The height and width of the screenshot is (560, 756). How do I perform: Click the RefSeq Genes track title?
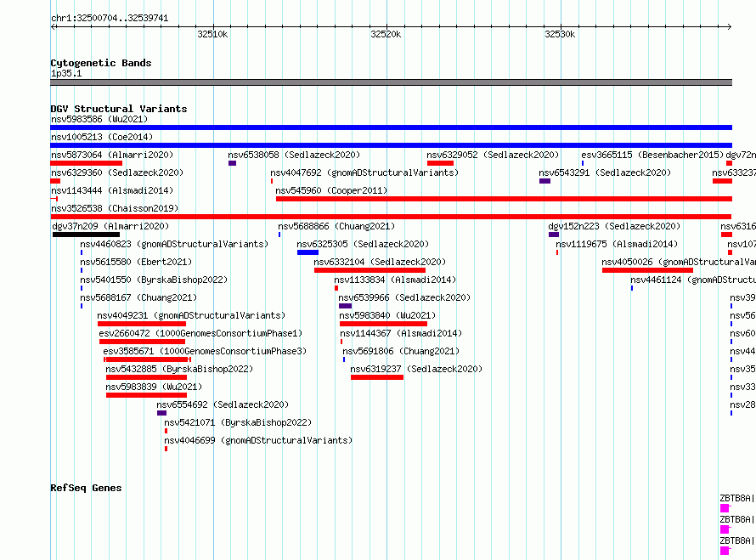[x=86, y=488]
